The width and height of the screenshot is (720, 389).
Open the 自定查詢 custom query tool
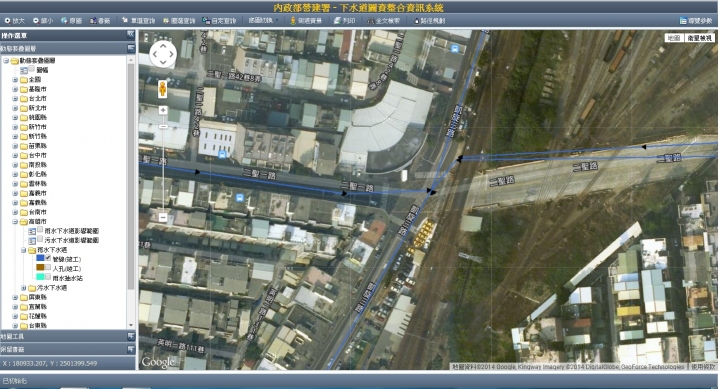219,21
